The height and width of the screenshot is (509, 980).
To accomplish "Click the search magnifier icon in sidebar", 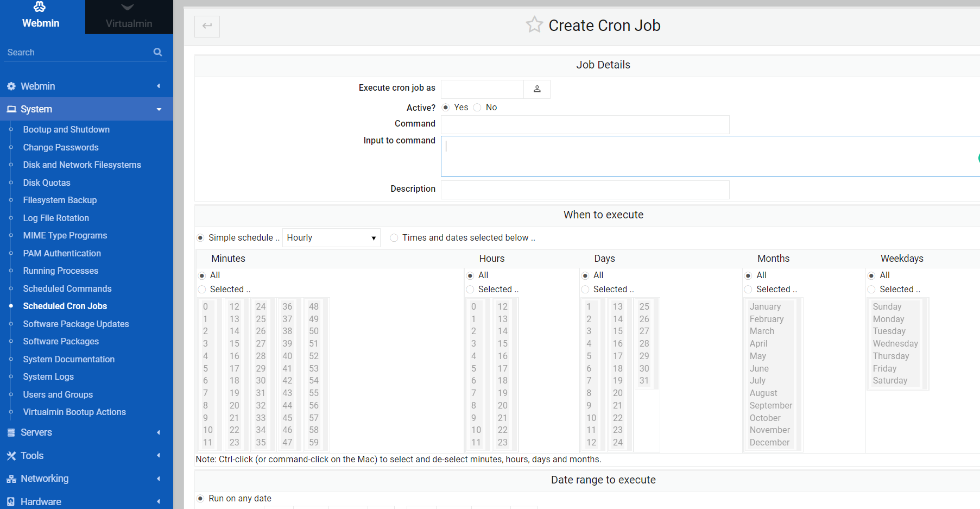I will [157, 52].
